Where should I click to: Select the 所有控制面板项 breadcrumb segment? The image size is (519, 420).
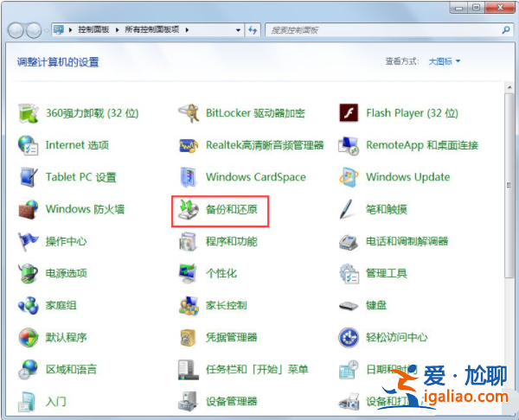[x=152, y=29]
